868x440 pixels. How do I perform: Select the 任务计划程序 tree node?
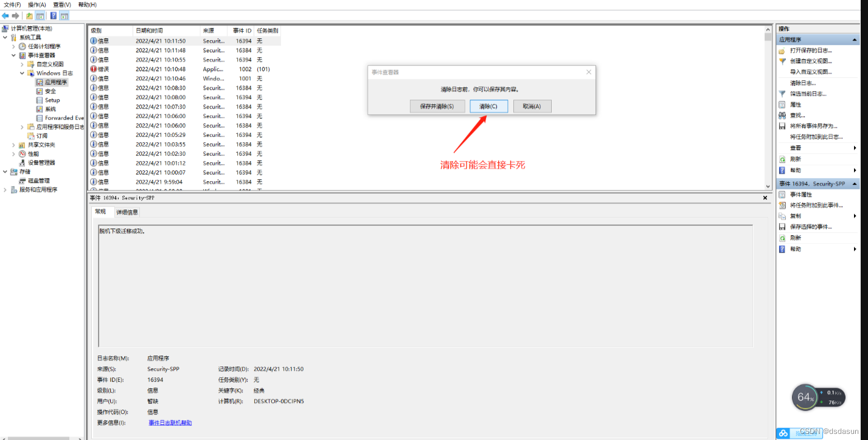click(x=44, y=46)
